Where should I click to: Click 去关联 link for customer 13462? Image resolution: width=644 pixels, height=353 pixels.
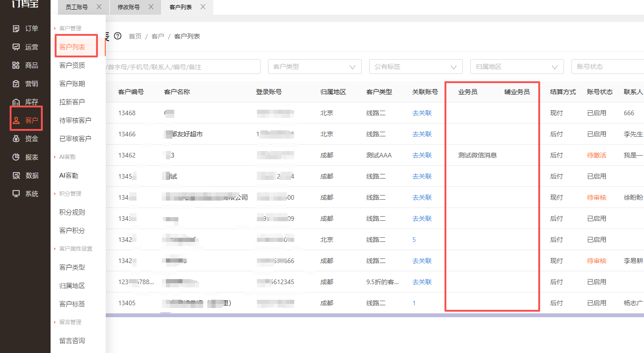pyautogui.click(x=422, y=155)
